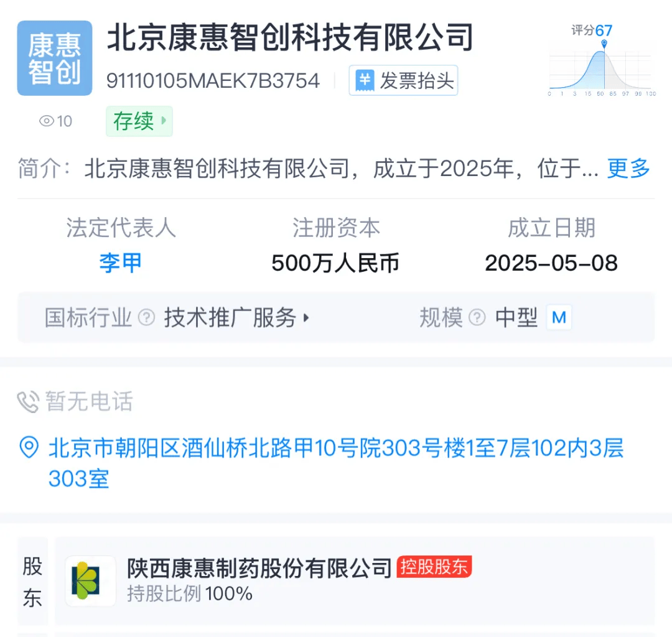The image size is (672, 637).
Task: Click the credit code 91110105MAEK7B3754
Action: [x=213, y=80]
